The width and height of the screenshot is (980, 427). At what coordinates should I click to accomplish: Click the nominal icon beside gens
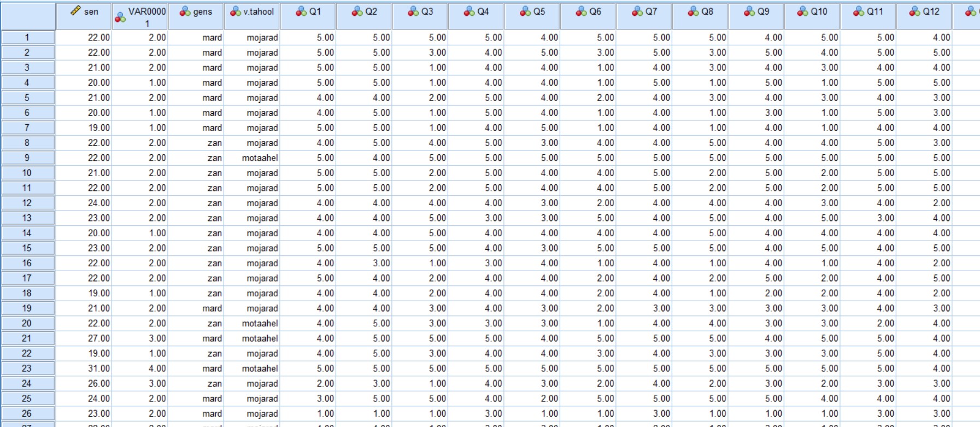point(185,11)
